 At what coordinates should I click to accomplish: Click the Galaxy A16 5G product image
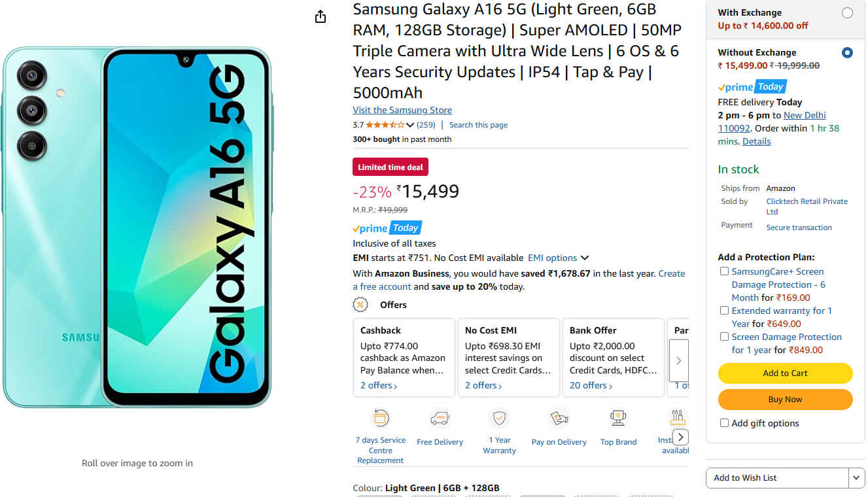click(x=137, y=227)
